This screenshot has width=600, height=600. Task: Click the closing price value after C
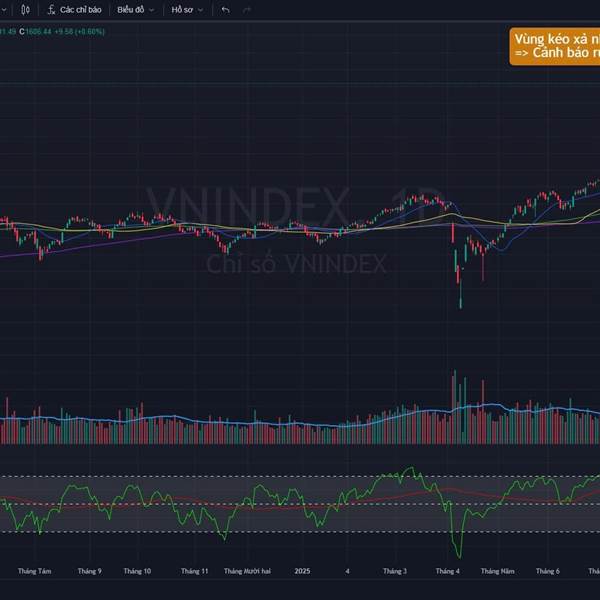pos(38,32)
